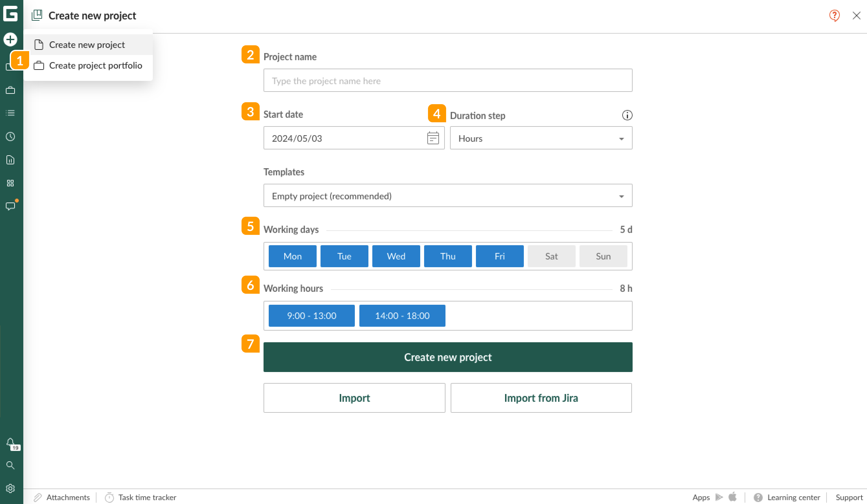The width and height of the screenshot is (867, 504).
Task: Select the 14:00 - 18:00 working hours block
Action: point(402,316)
